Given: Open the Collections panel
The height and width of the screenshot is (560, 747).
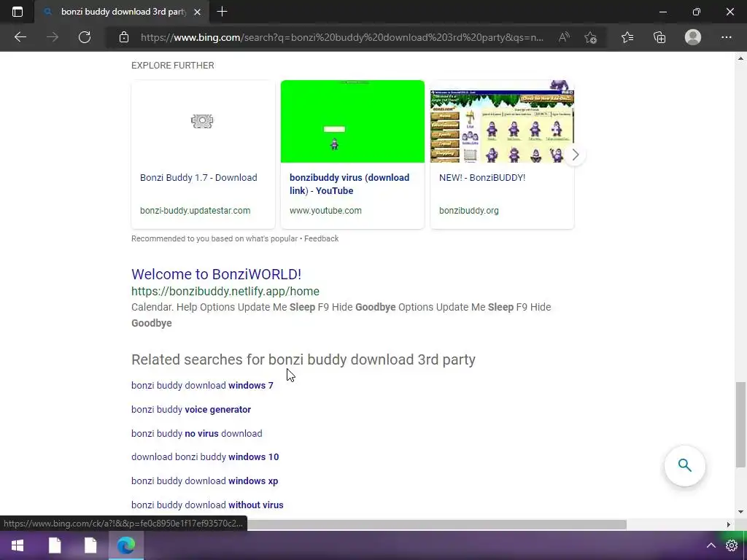Looking at the screenshot, I should [x=659, y=37].
